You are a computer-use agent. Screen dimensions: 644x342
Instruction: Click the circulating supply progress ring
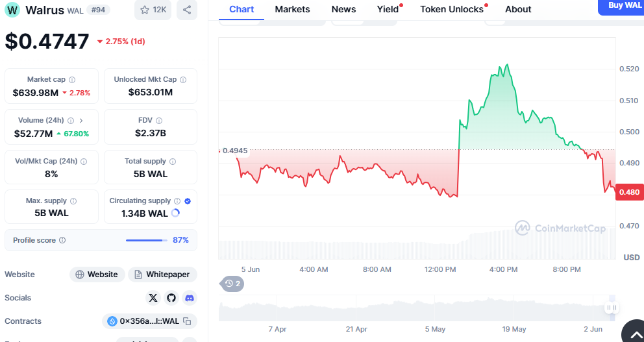(175, 213)
